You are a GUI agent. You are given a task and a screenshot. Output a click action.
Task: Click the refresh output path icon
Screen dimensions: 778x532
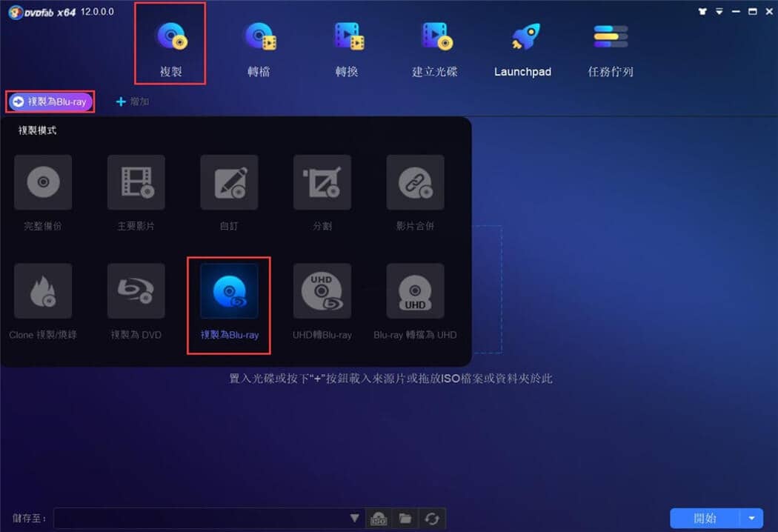point(432,519)
